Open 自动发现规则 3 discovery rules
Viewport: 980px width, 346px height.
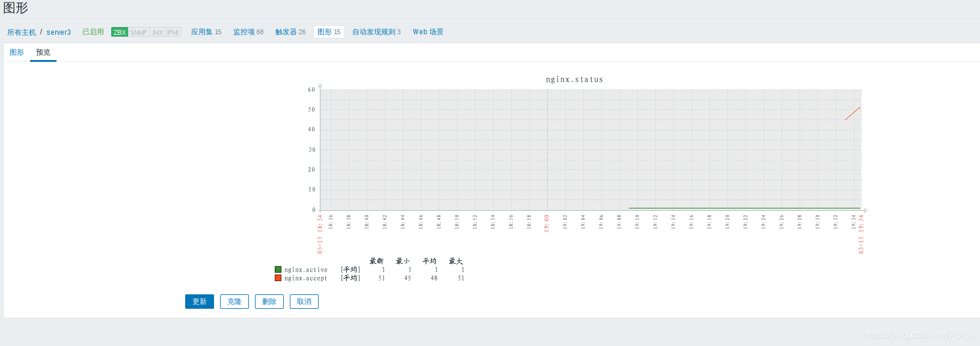[x=376, y=32]
